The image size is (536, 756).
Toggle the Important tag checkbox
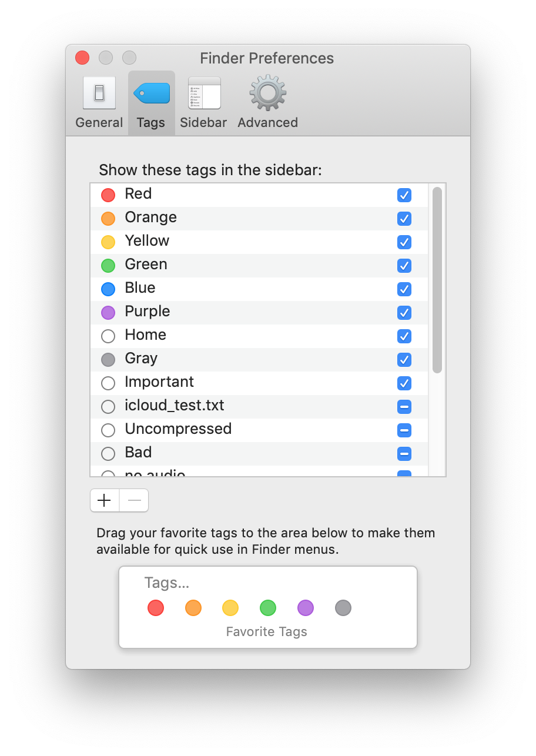(404, 383)
